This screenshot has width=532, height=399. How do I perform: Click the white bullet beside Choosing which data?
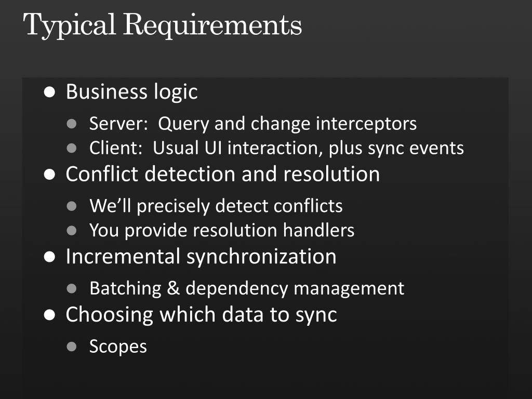coord(49,315)
